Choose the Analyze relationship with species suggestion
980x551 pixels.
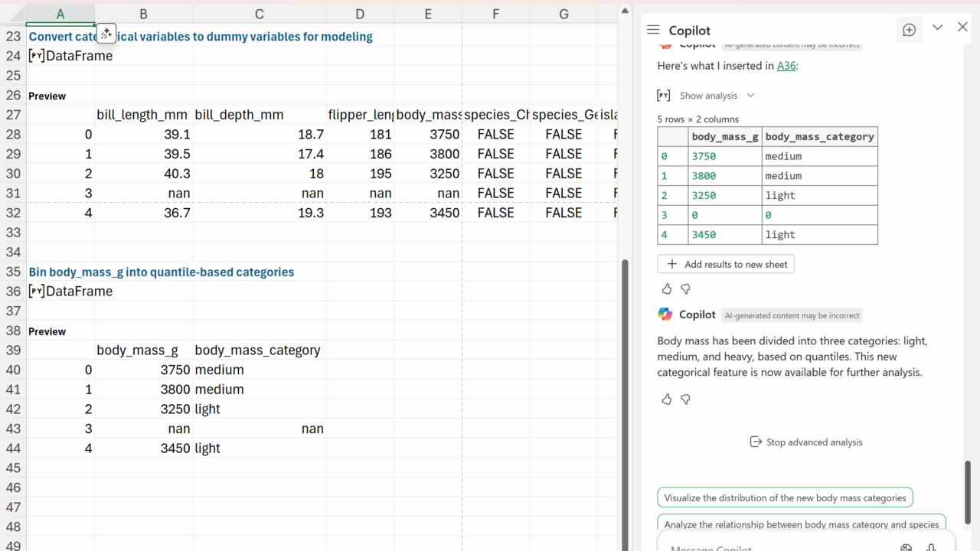tap(801, 524)
